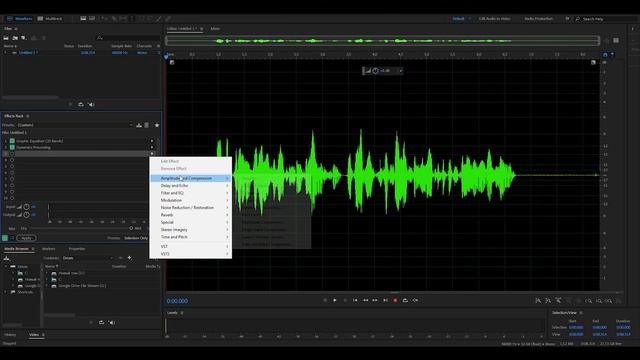Open Stereo Imagery submenu
The width and height of the screenshot is (640, 360).
click(x=191, y=230)
